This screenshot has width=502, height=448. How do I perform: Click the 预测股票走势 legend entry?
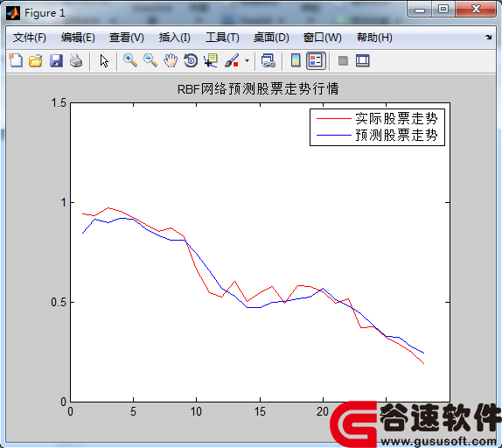click(396, 135)
